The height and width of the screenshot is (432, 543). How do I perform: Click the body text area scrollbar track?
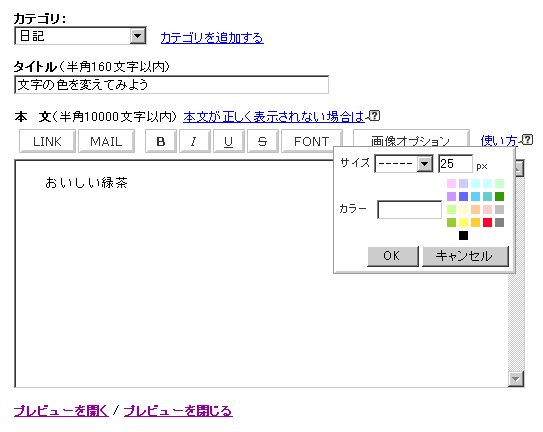(516, 322)
